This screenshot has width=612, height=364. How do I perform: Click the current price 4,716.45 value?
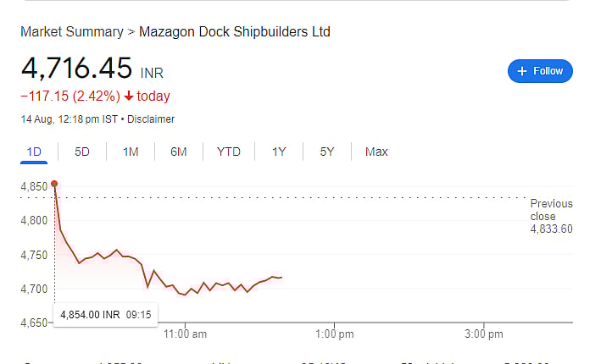(x=76, y=67)
